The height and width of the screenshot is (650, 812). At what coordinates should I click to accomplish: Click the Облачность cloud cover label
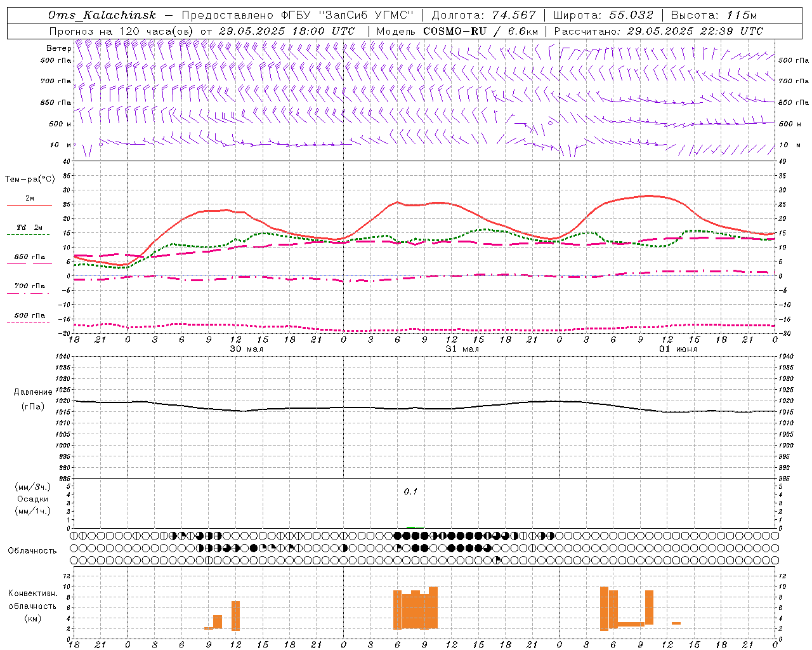pos(32,551)
